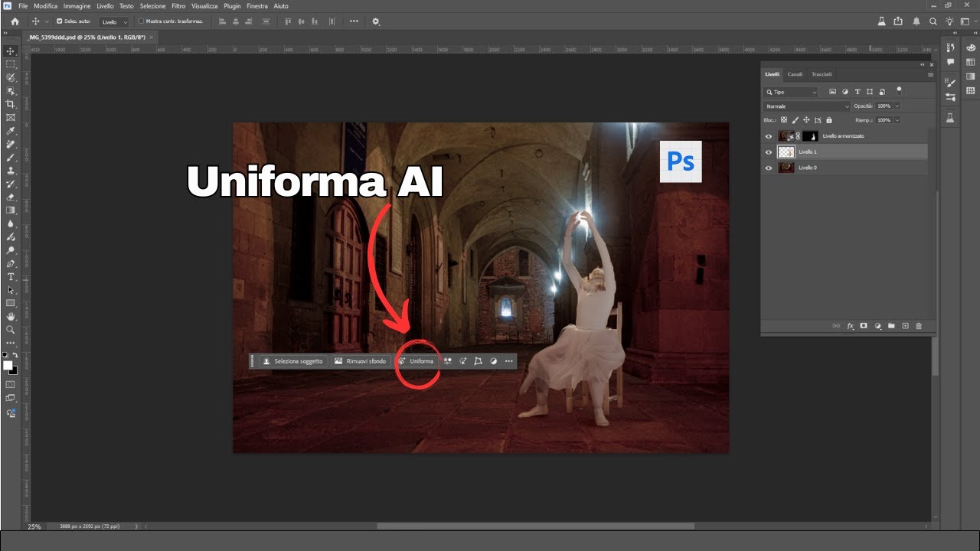Toggle the layer filtering switch
The image size is (980, 551).
coord(899,90)
